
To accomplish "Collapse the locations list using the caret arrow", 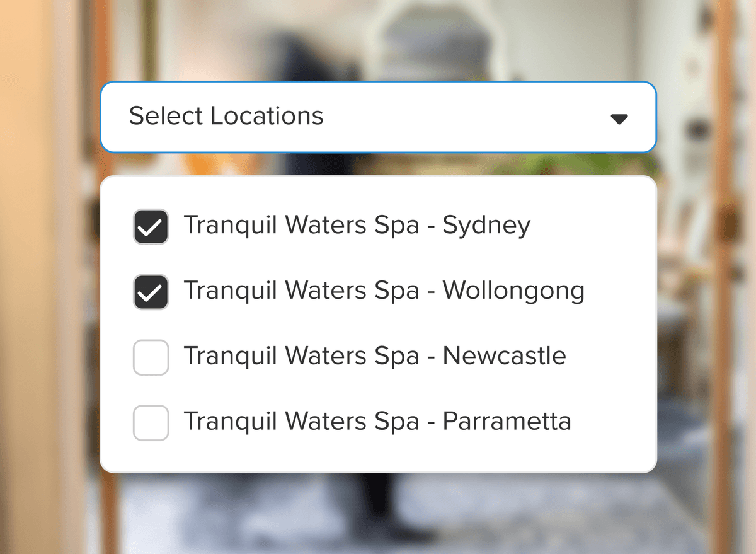I will 619,118.
